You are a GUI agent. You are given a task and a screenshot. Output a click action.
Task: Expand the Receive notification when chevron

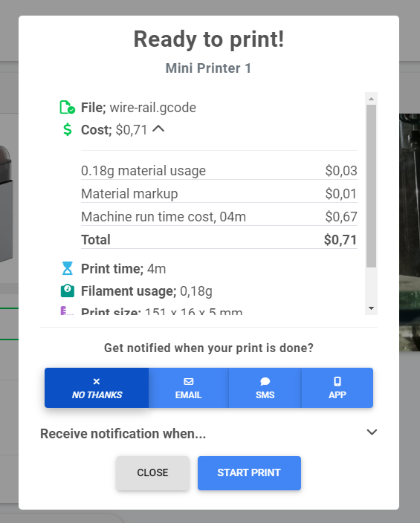tap(372, 432)
